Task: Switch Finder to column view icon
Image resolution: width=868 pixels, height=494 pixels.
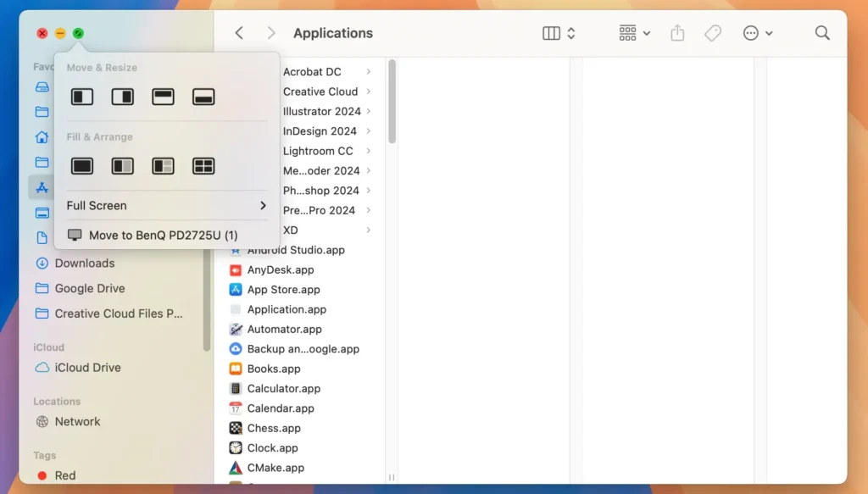Action: click(551, 33)
